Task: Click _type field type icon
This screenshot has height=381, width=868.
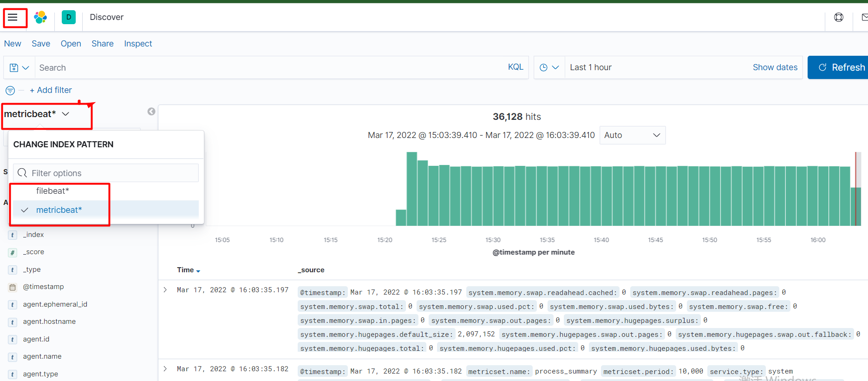Action: [x=13, y=270]
